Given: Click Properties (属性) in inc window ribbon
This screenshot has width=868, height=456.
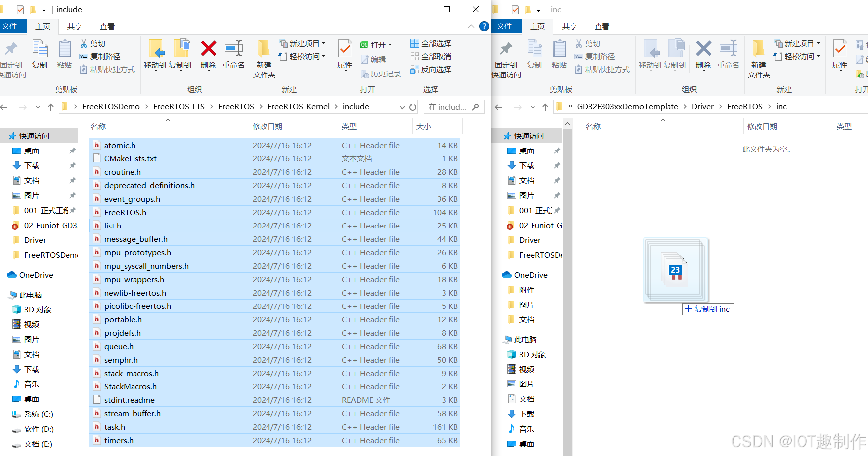Looking at the screenshot, I should pos(840,55).
